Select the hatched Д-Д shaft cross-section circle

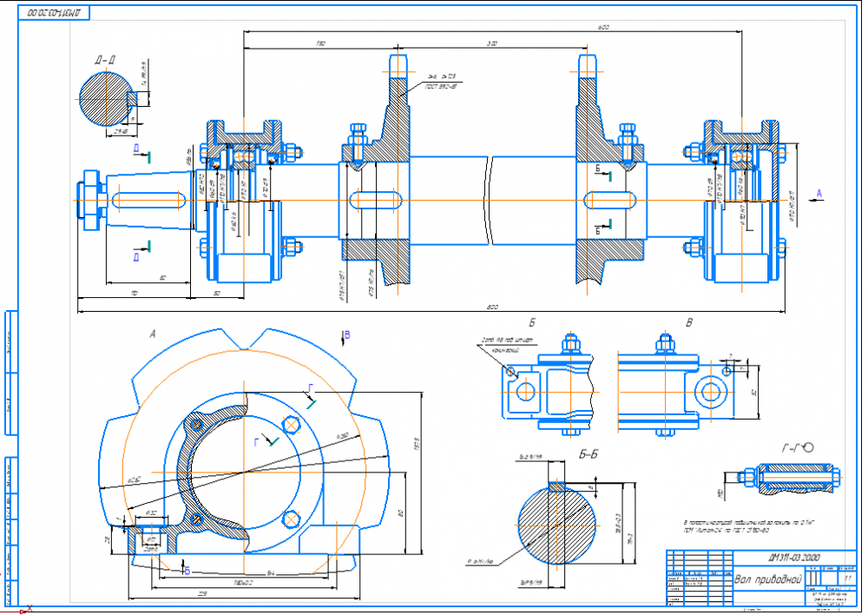click(x=107, y=100)
